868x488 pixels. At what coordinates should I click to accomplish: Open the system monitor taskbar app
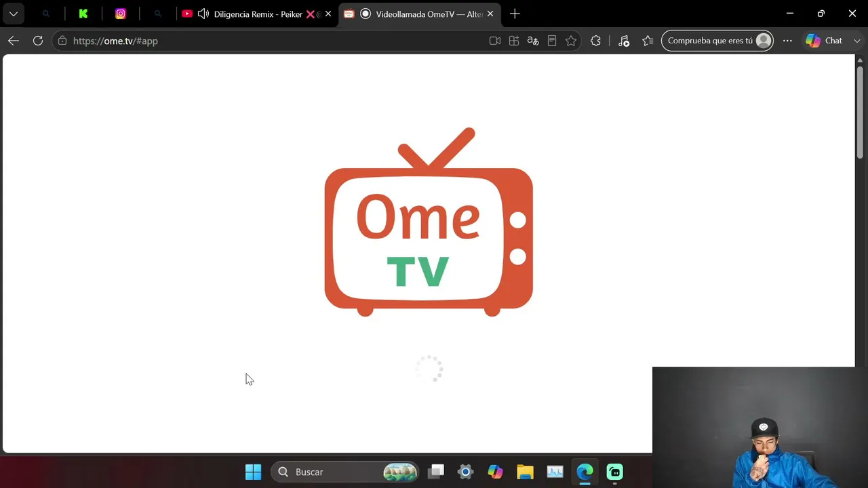click(x=555, y=472)
